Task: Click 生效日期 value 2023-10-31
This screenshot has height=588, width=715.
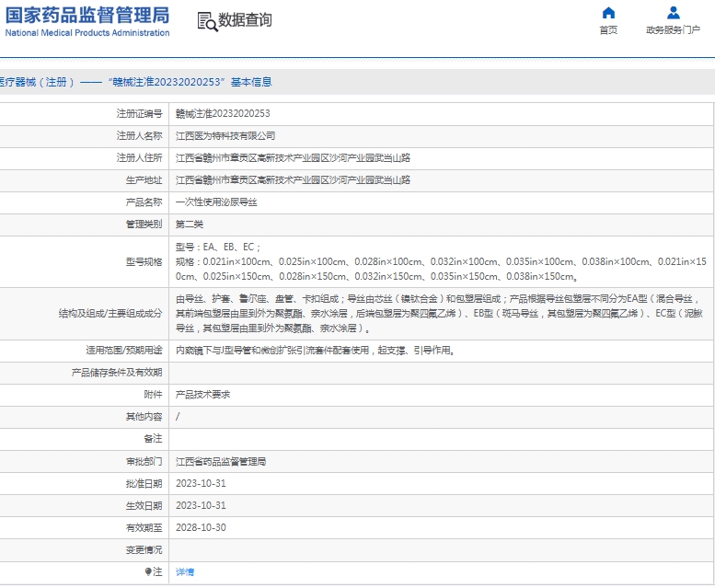Action: (x=201, y=505)
